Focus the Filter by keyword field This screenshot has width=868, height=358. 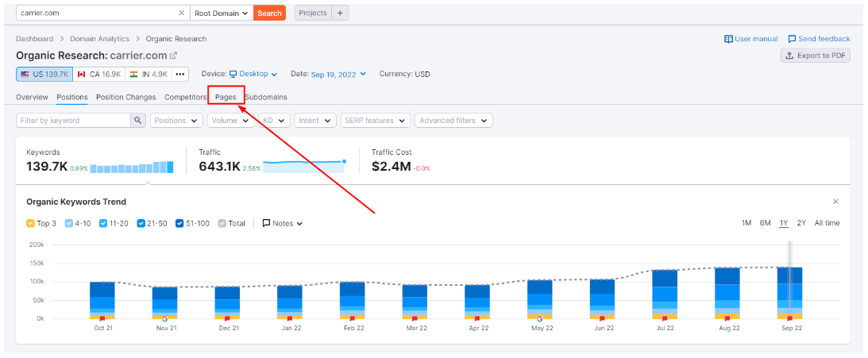tap(74, 121)
